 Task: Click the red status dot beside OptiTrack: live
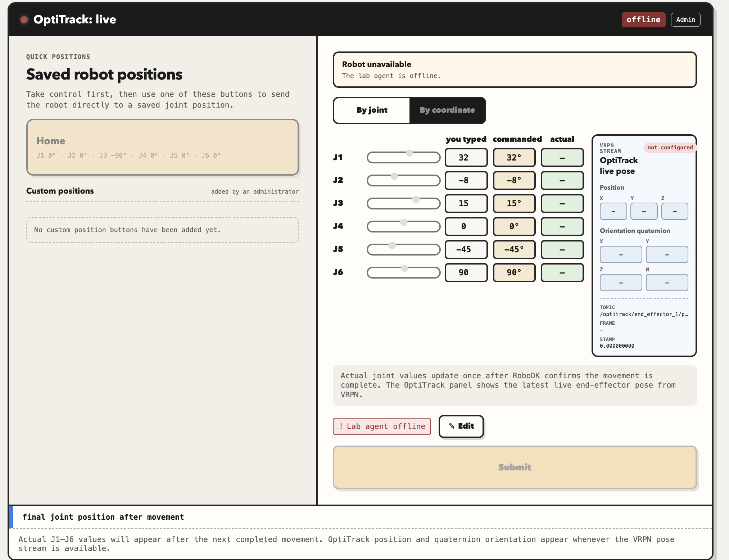click(24, 19)
